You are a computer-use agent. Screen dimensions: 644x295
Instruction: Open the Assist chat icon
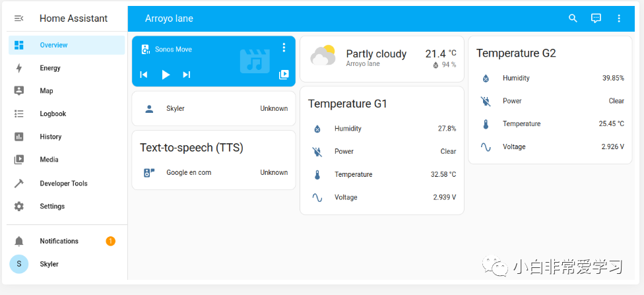pos(596,18)
